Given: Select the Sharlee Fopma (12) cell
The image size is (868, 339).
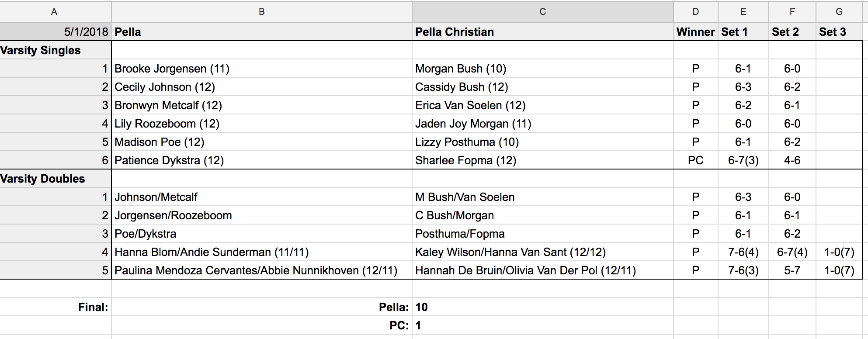Looking at the screenshot, I should point(465,160).
